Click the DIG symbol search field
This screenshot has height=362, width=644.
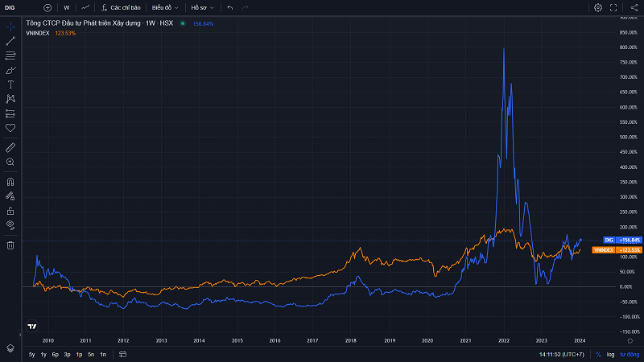(13, 7)
